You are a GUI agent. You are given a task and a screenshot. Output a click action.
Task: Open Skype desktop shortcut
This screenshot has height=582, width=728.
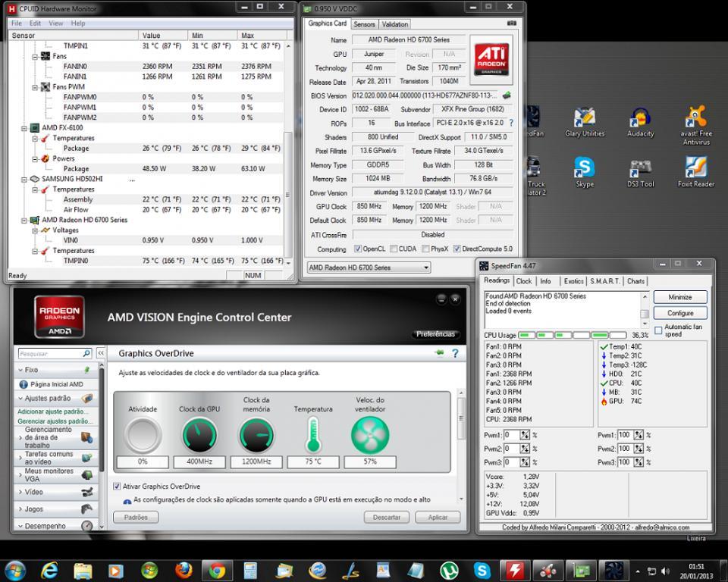click(585, 172)
